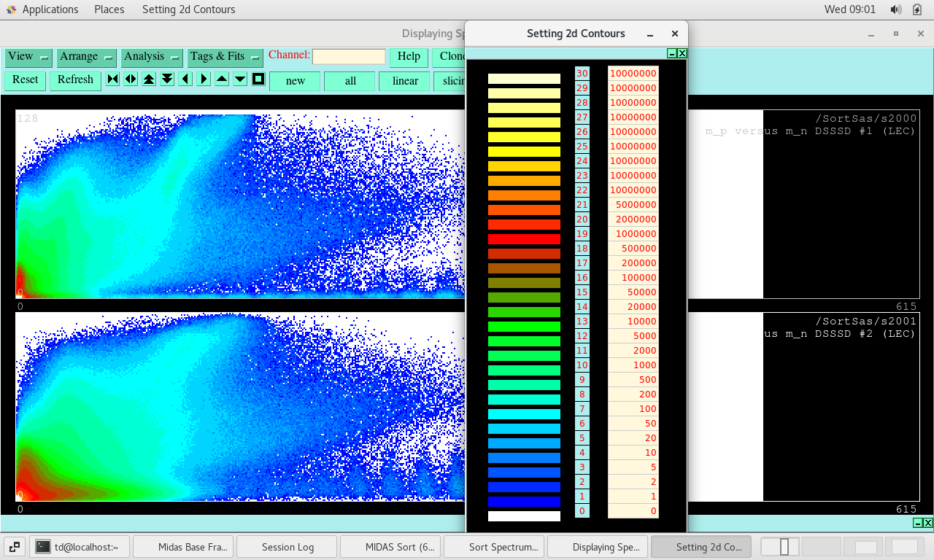Click the square full-view icon

[258, 79]
